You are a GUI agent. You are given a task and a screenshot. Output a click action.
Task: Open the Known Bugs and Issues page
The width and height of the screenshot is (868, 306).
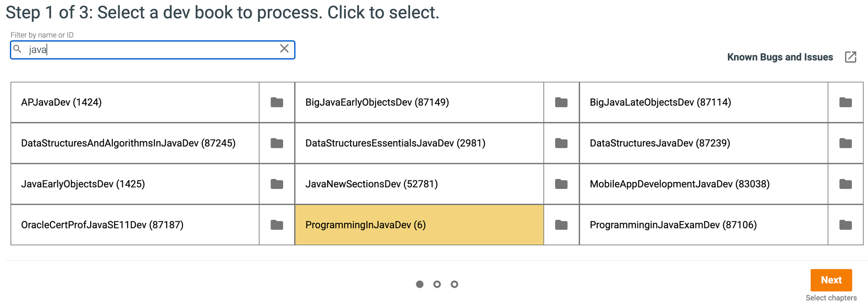click(779, 57)
